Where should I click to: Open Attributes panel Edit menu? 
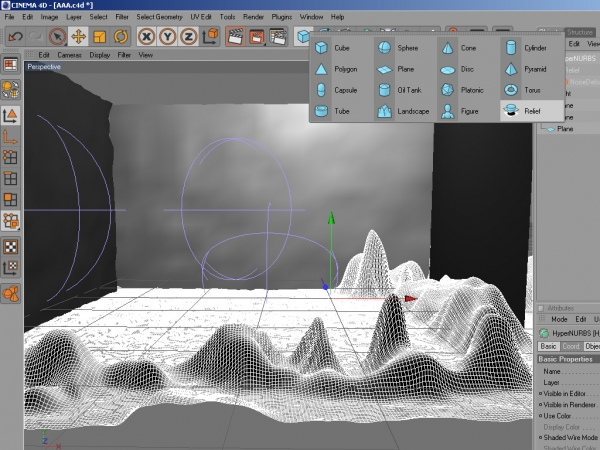[580, 319]
